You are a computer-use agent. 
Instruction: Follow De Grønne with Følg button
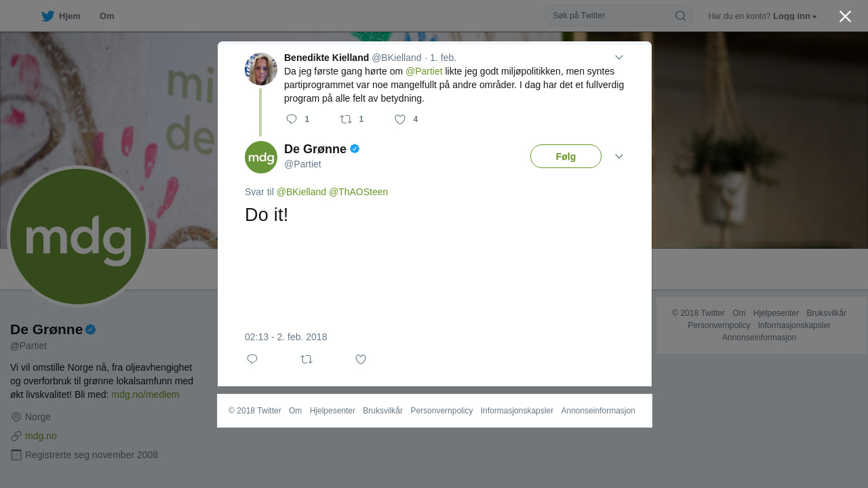tap(566, 157)
